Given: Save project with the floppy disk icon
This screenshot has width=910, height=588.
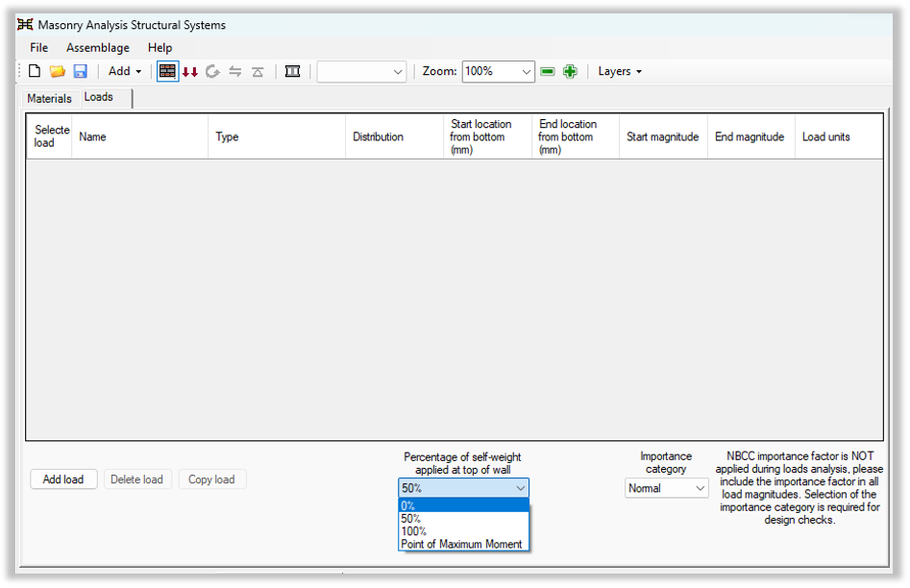Looking at the screenshot, I should click(81, 71).
